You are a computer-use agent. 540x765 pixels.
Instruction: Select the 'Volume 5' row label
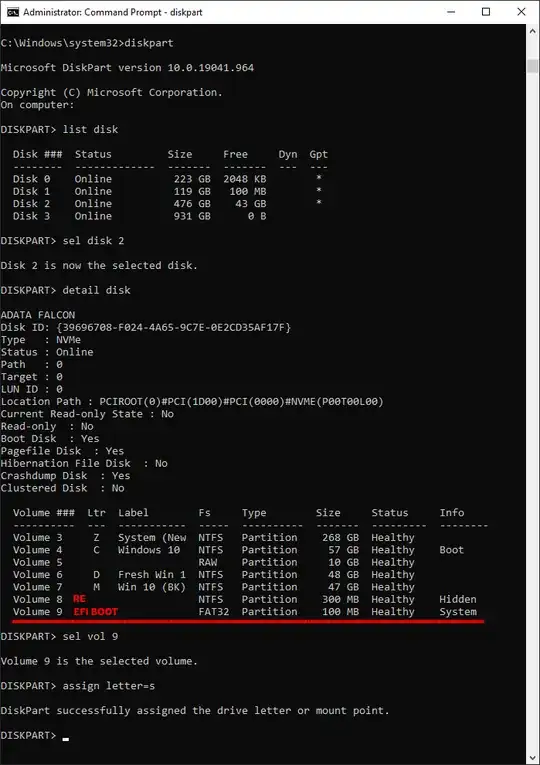click(38, 563)
